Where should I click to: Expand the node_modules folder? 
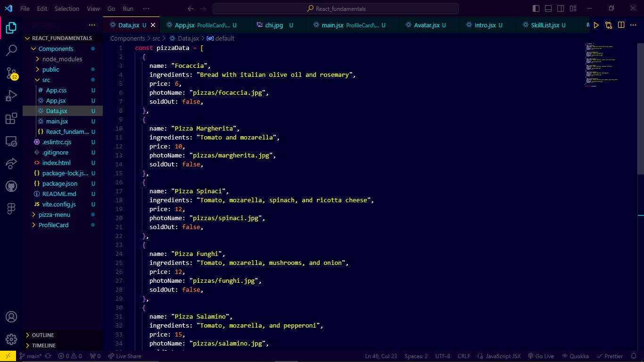click(x=63, y=59)
